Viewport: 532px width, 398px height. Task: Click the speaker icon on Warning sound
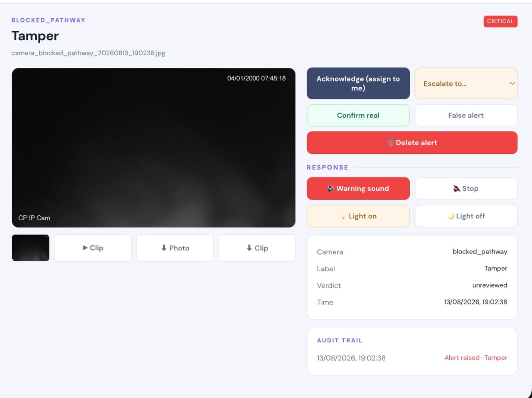click(331, 189)
